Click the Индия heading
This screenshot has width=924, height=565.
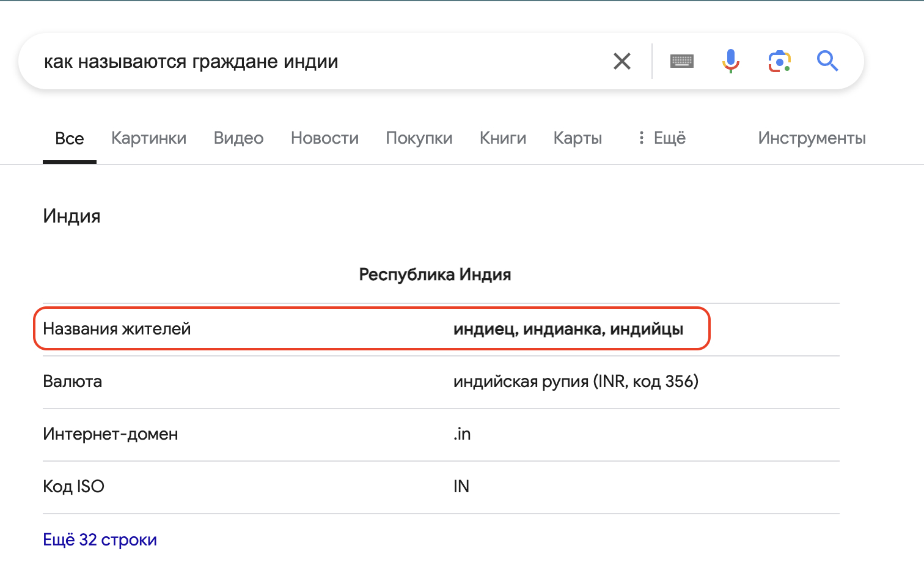coord(71,216)
